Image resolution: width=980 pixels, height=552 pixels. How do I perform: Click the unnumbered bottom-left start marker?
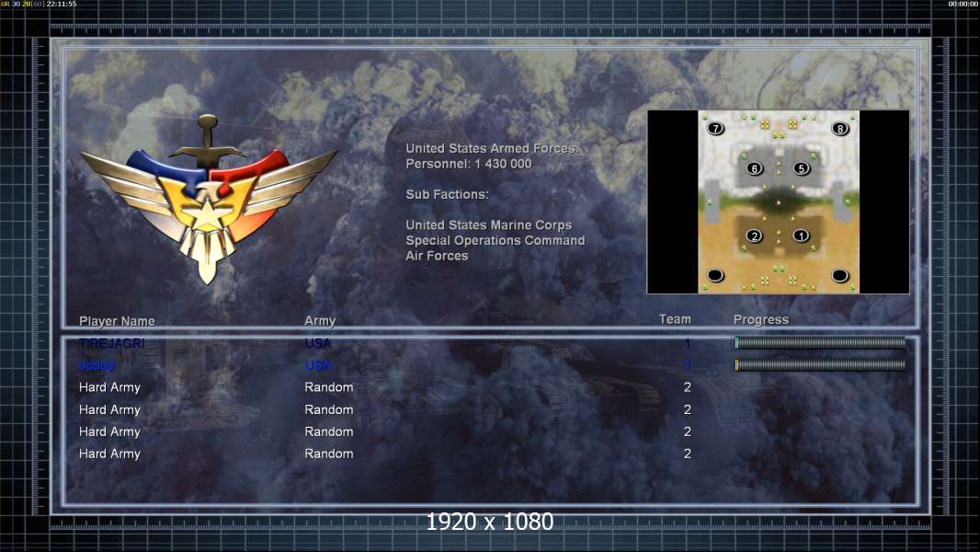click(715, 275)
